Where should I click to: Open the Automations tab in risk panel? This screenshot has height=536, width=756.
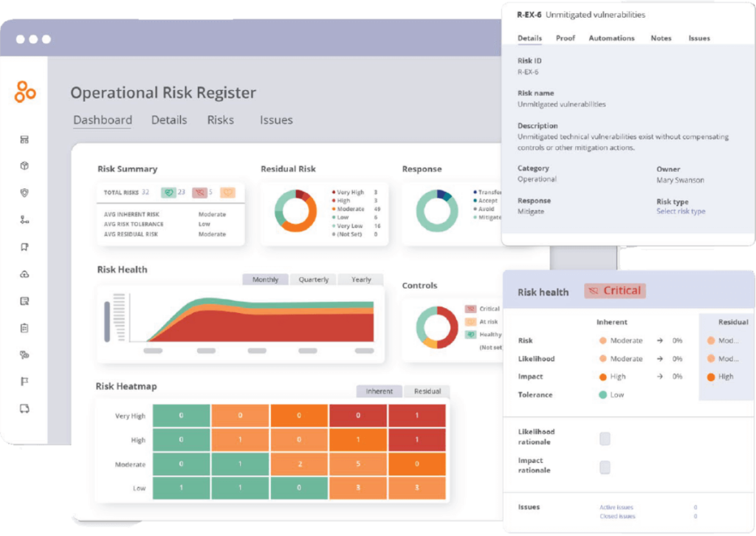[x=611, y=38]
